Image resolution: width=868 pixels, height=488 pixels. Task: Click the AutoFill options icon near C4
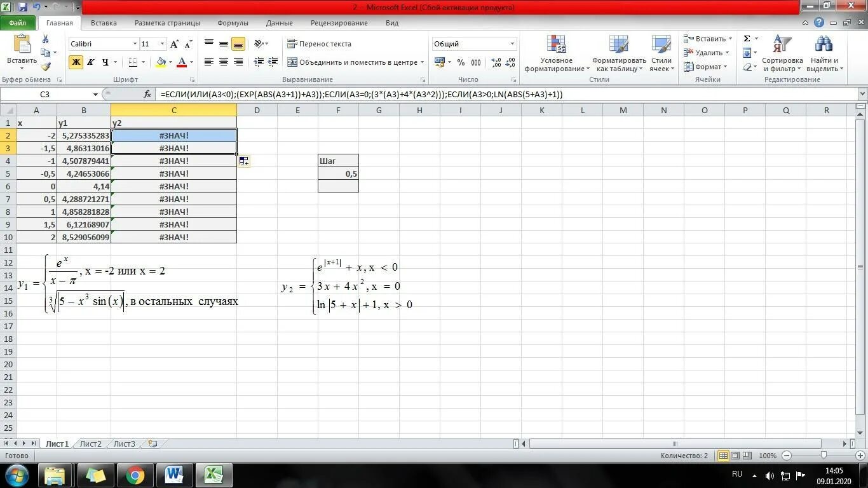pos(244,161)
